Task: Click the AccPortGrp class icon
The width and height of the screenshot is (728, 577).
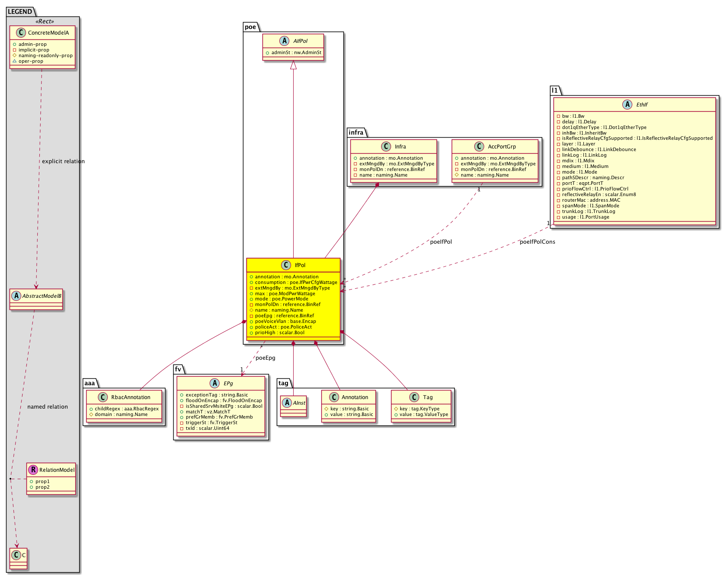Action: tap(479, 146)
